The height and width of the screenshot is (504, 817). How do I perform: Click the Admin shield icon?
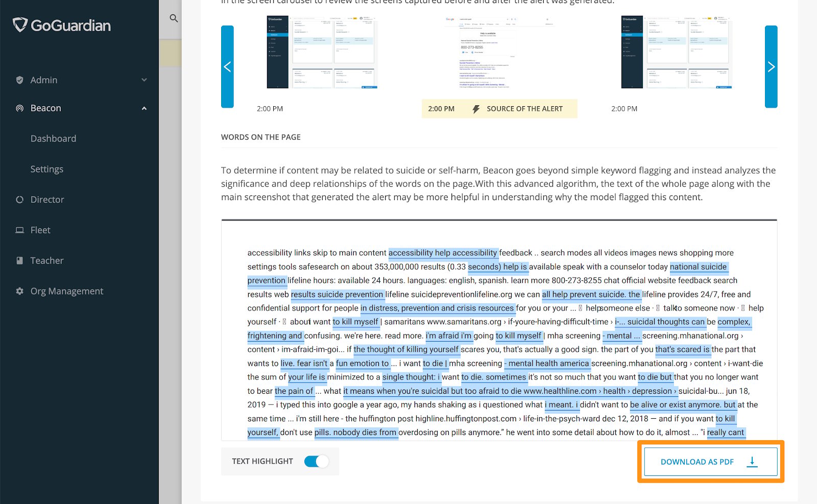[19, 80]
